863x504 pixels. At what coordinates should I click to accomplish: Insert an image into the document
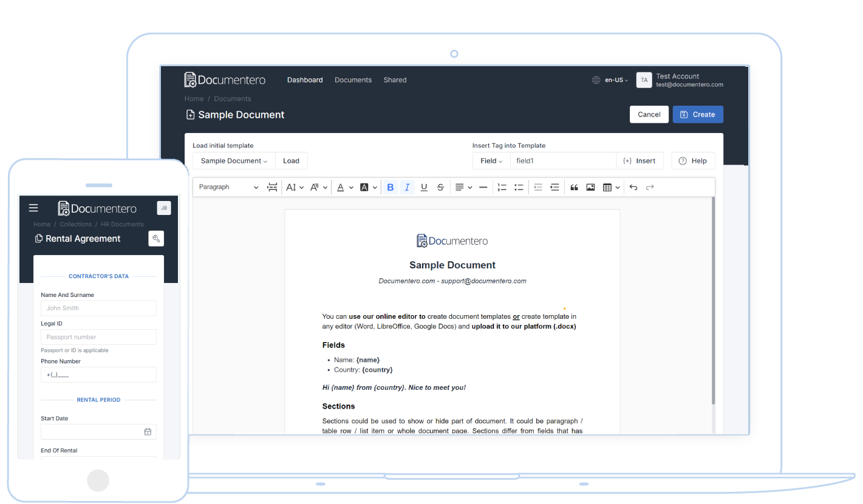[x=590, y=188]
